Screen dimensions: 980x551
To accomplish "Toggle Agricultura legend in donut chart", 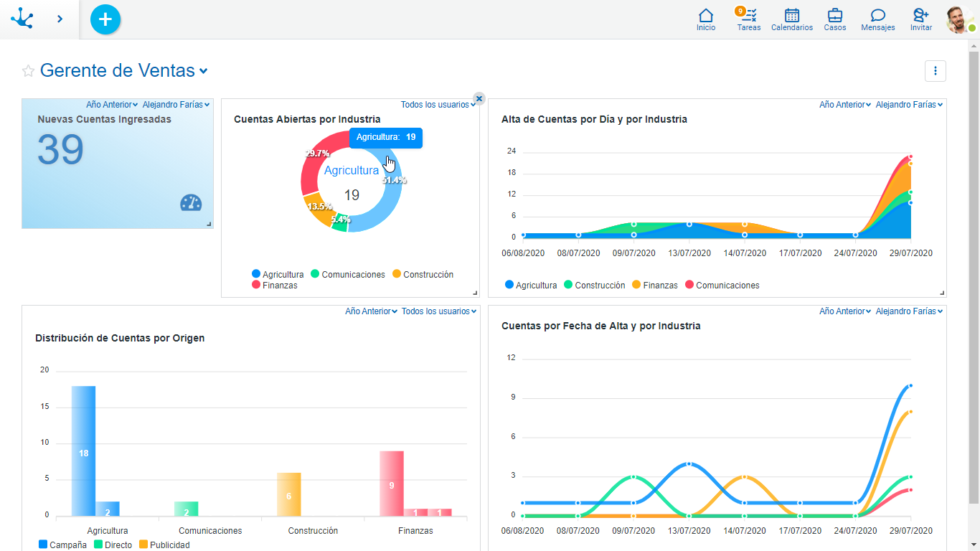I will pyautogui.click(x=278, y=275).
